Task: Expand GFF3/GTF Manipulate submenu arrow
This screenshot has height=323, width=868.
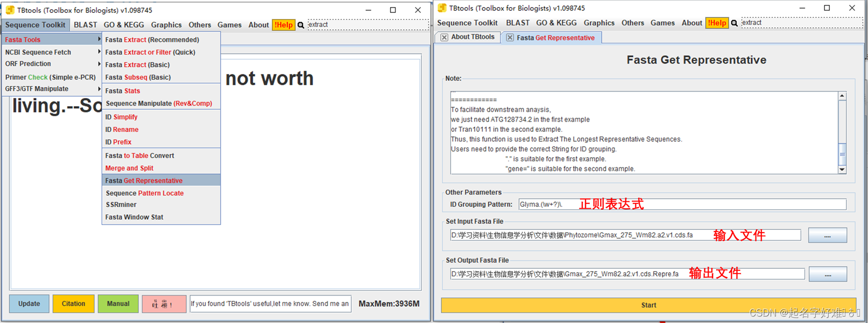Action: coord(99,89)
